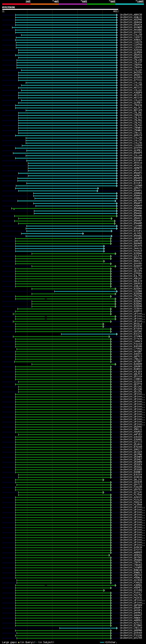This screenshot has height=644, width=146.
Task: Open hit UniRef100_Q00WU5
Action: pos(131,27)
